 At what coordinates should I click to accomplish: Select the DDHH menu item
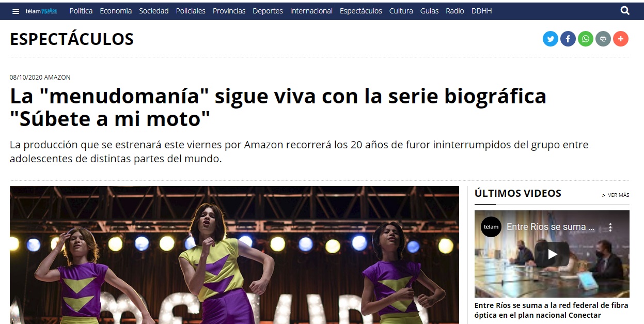[481, 11]
